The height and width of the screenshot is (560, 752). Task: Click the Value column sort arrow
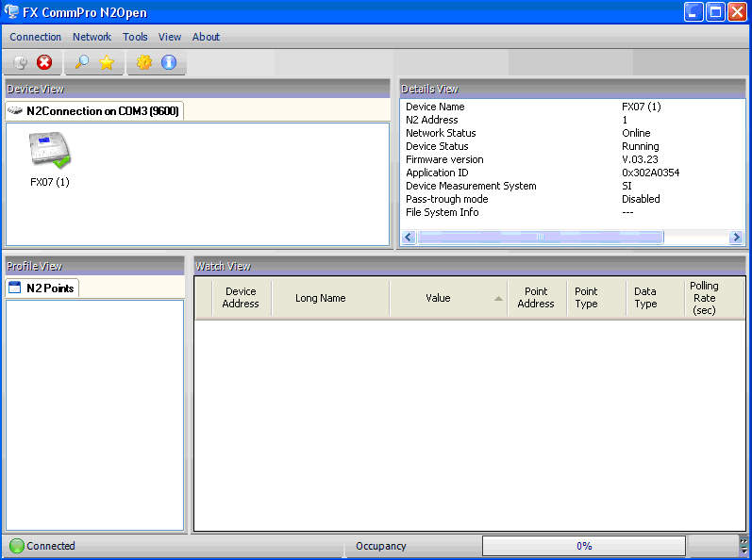tap(498, 299)
